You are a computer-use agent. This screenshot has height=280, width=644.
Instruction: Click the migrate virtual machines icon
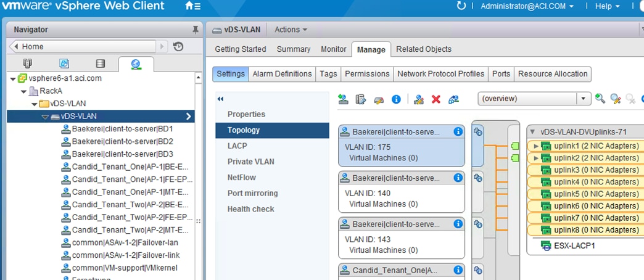(x=454, y=99)
